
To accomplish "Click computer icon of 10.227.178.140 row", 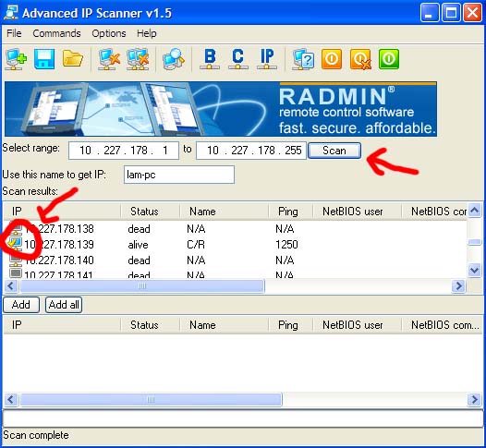I will click(16, 260).
